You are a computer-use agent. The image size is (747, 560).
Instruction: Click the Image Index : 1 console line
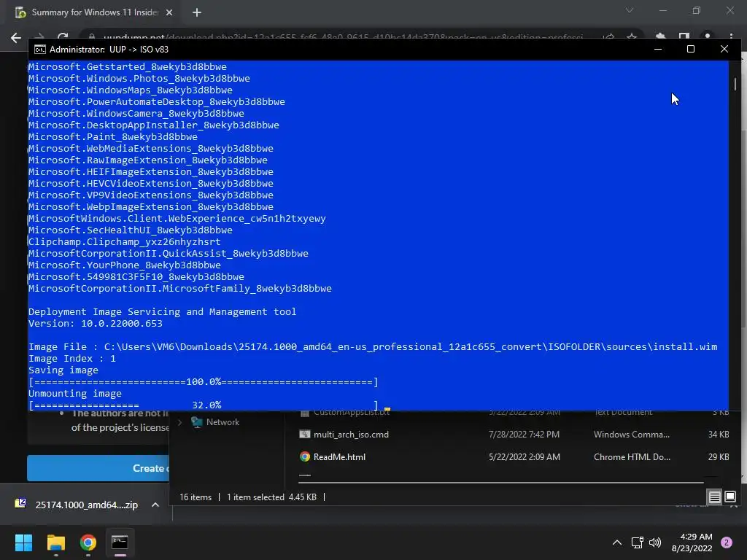[72, 359]
